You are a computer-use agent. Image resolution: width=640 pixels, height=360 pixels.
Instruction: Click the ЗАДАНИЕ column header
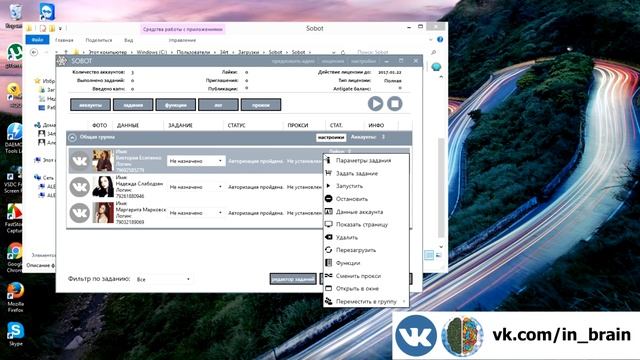(x=180, y=125)
